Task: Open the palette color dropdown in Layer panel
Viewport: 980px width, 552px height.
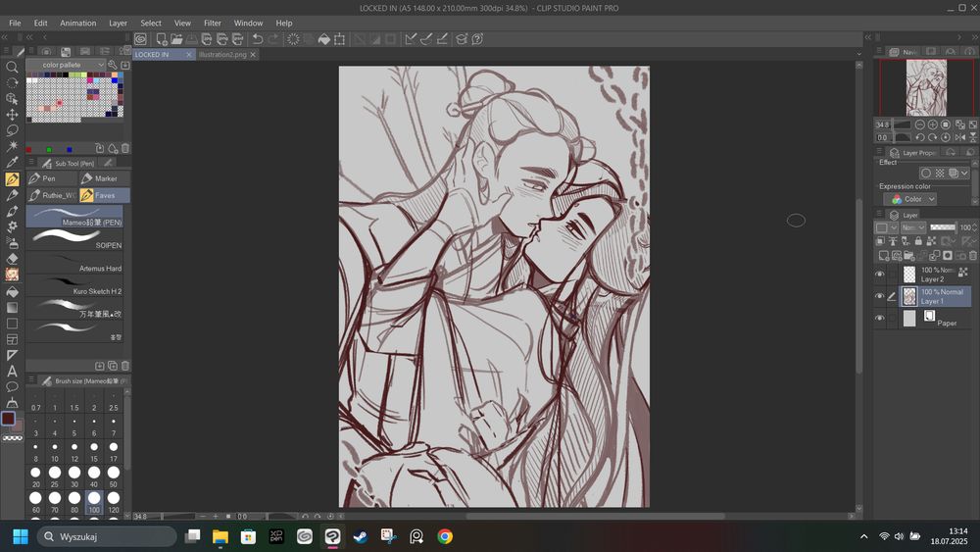Action: (886, 227)
